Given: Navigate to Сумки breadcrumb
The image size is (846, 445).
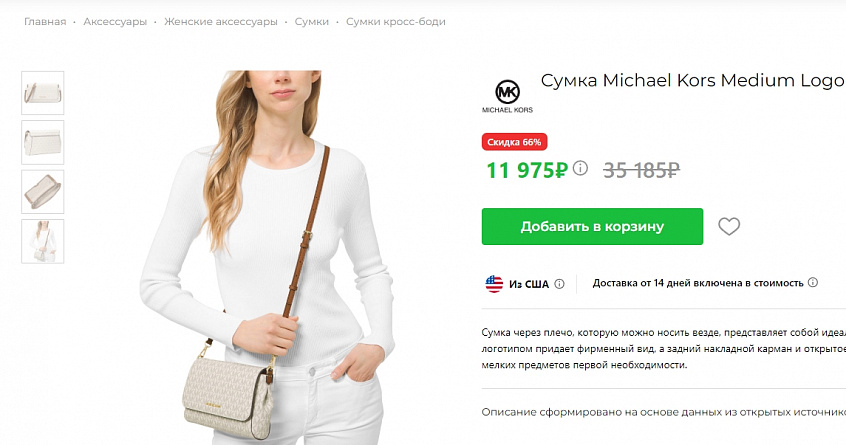Looking at the screenshot, I should pos(311,22).
